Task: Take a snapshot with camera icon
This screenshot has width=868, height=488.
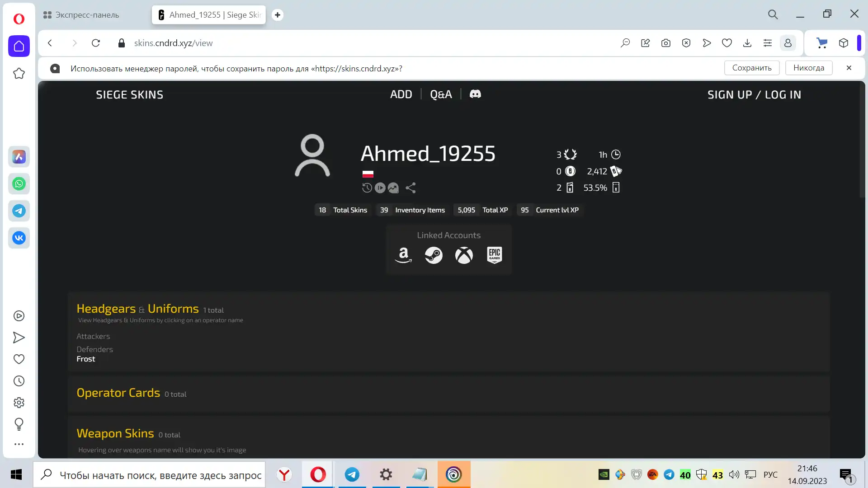Action: [666, 43]
